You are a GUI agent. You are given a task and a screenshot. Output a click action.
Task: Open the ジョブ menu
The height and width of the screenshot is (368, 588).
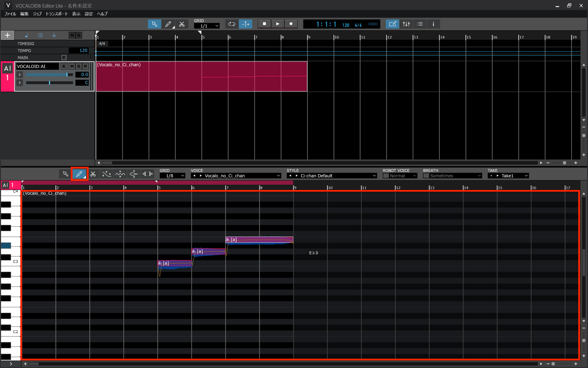[37, 14]
